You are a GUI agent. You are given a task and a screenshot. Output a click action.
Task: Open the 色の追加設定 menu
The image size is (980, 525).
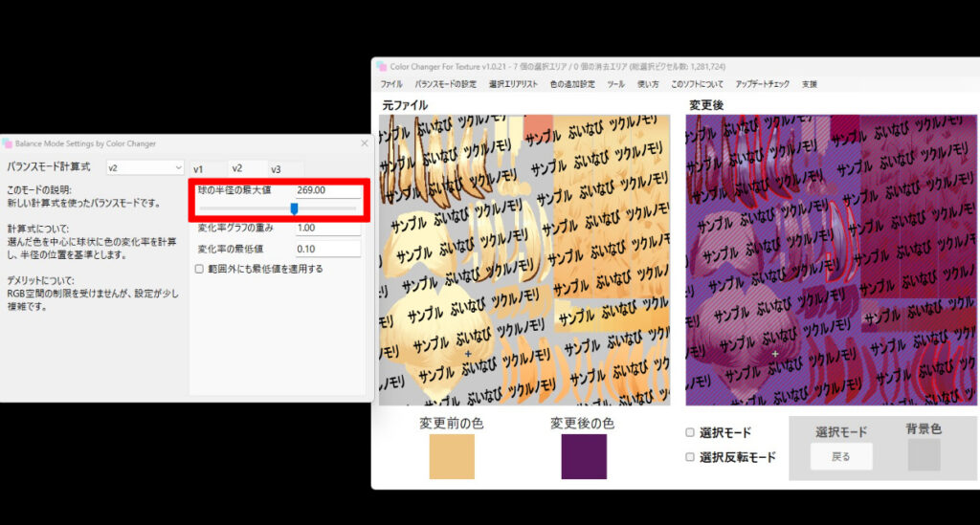[x=572, y=84]
